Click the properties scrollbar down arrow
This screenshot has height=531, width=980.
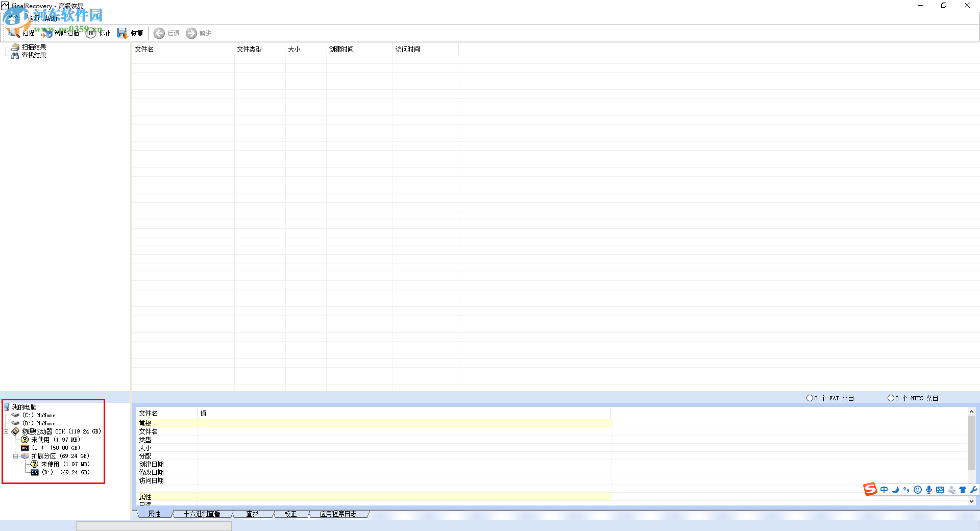[x=971, y=501]
